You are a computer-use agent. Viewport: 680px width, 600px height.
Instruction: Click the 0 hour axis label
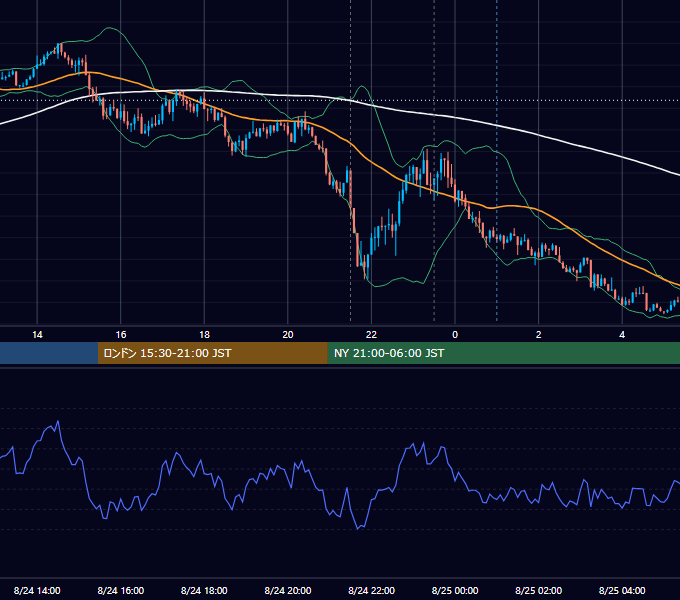pos(455,334)
